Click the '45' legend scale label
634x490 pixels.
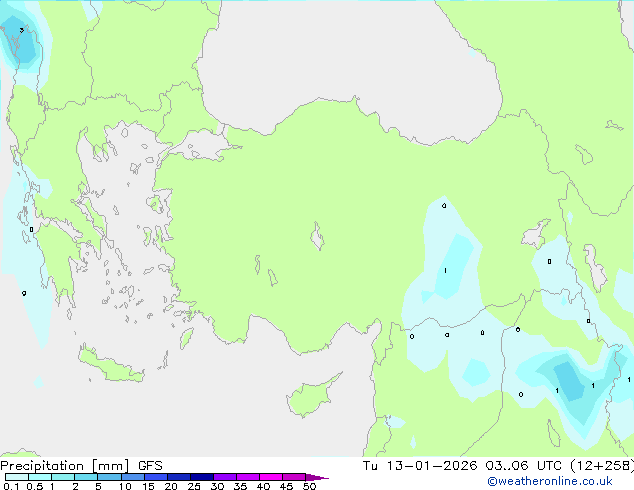tap(286, 486)
